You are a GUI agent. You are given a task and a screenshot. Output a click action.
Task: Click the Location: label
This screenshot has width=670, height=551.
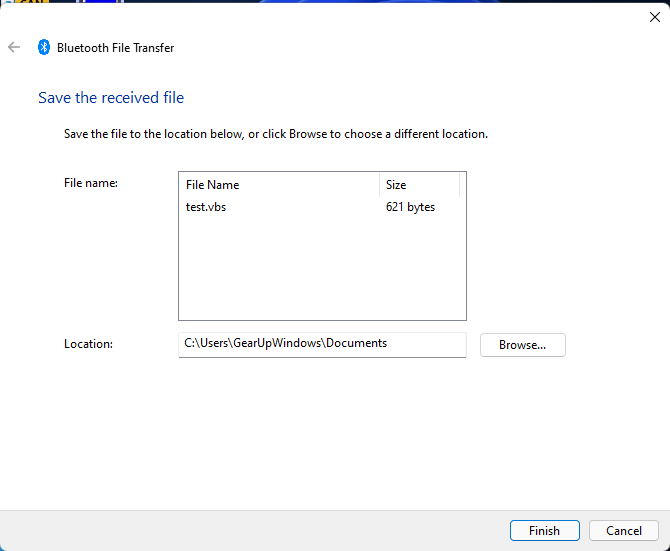(88, 344)
